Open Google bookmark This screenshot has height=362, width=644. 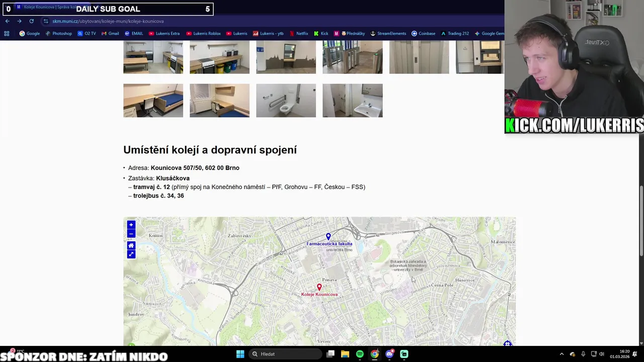pos(30,34)
